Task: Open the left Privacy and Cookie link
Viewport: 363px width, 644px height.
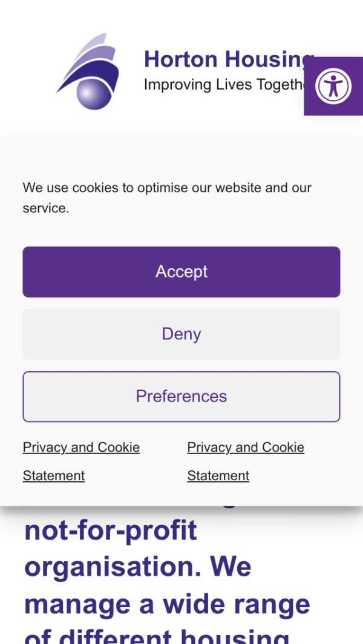Action: click(81, 447)
